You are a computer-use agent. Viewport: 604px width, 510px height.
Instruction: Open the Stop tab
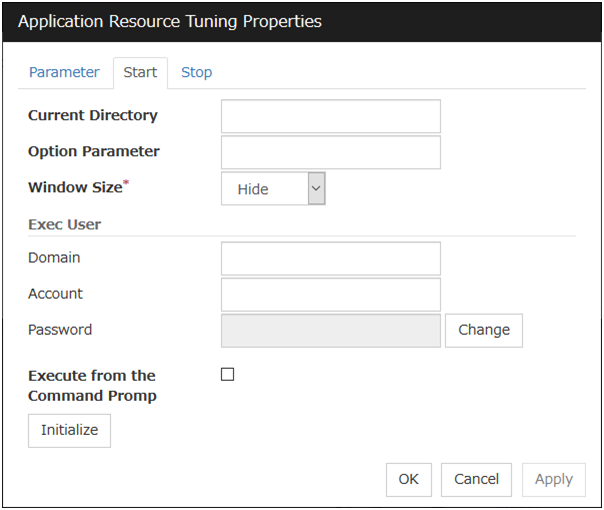click(x=196, y=72)
